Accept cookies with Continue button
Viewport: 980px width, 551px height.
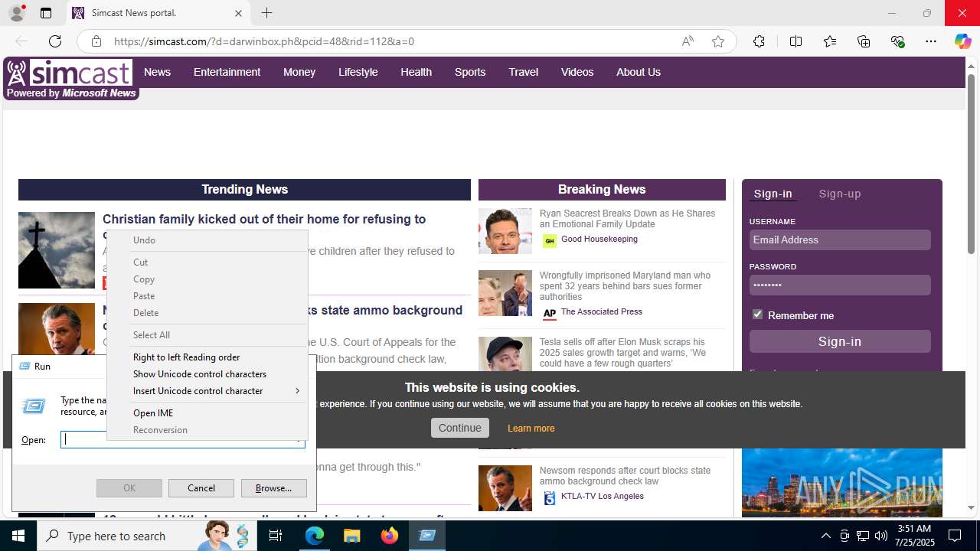pos(460,428)
